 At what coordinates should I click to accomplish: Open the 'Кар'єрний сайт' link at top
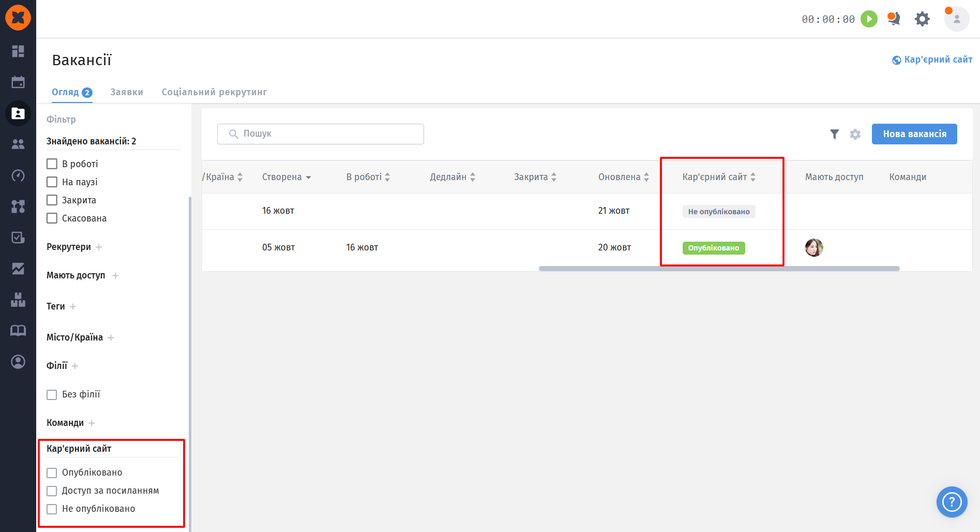point(932,60)
